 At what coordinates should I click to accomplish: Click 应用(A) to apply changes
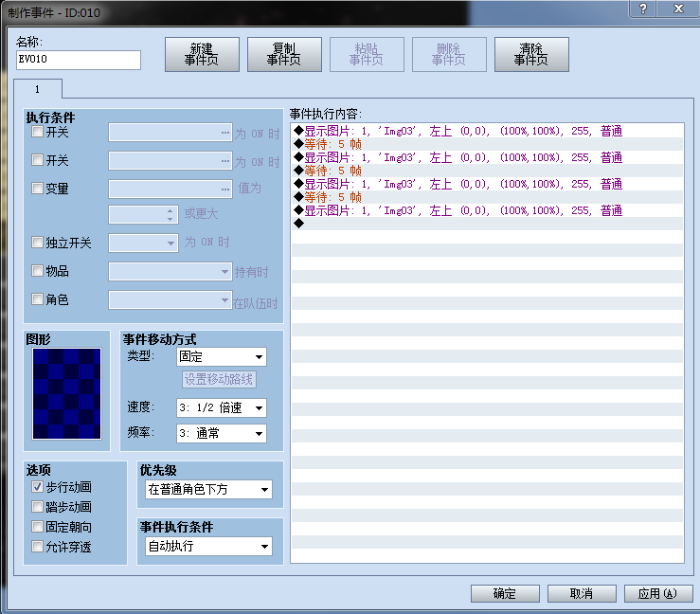click(658, 593)
